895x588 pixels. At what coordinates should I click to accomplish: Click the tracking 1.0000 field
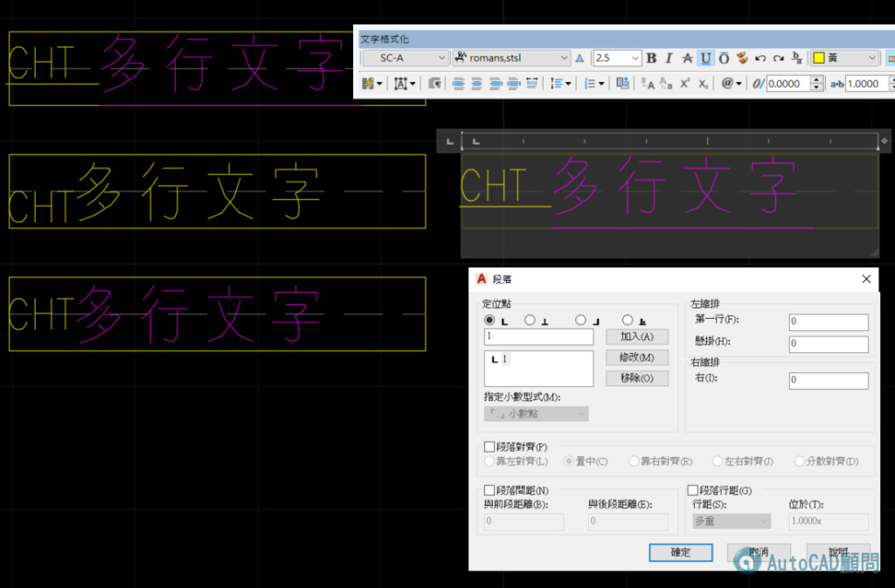[x=867, y=84]
